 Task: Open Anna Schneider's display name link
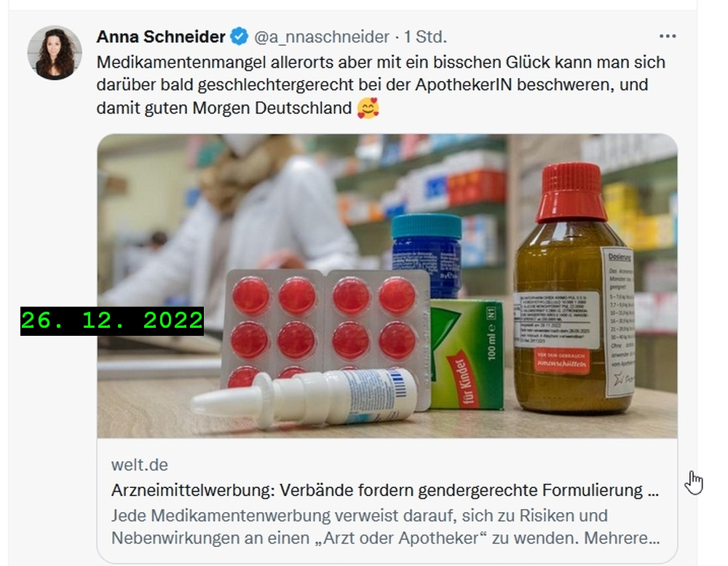(161, 36)
